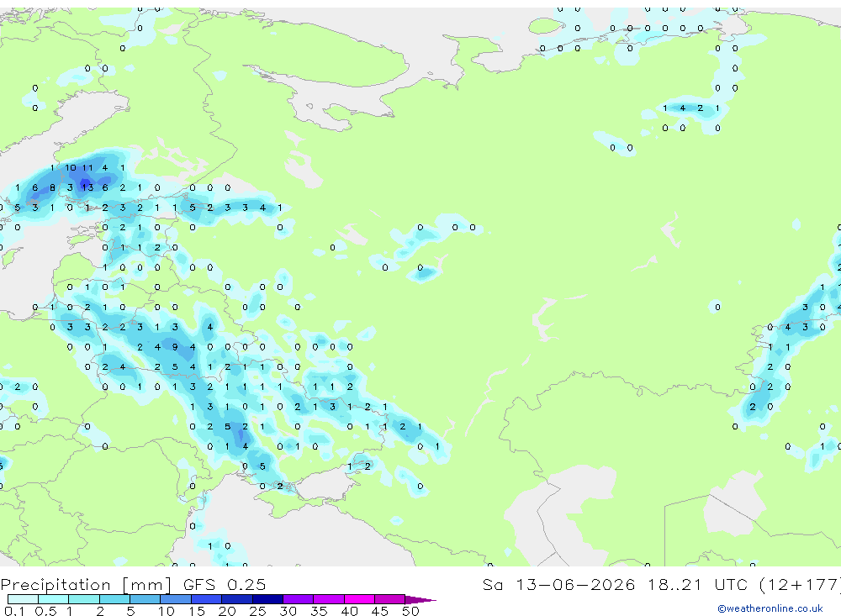Click the '25' legend scale label
Screen dimensions: 841x616
257,611
